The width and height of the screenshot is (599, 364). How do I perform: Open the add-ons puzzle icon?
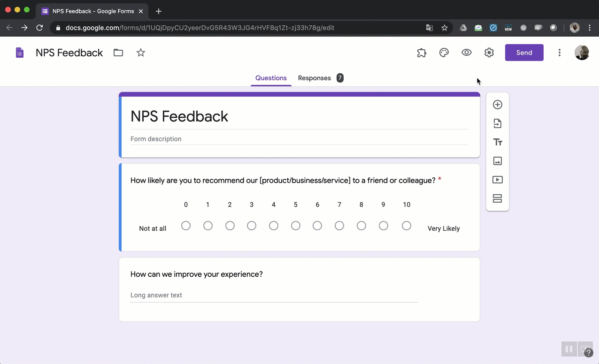[422, 53]
